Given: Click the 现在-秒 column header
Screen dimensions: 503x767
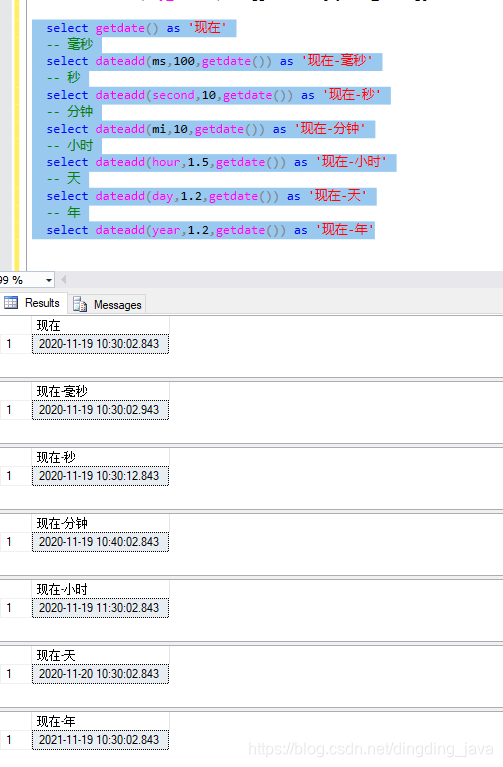Looking at the screenshot, I should tap(100, 458).
